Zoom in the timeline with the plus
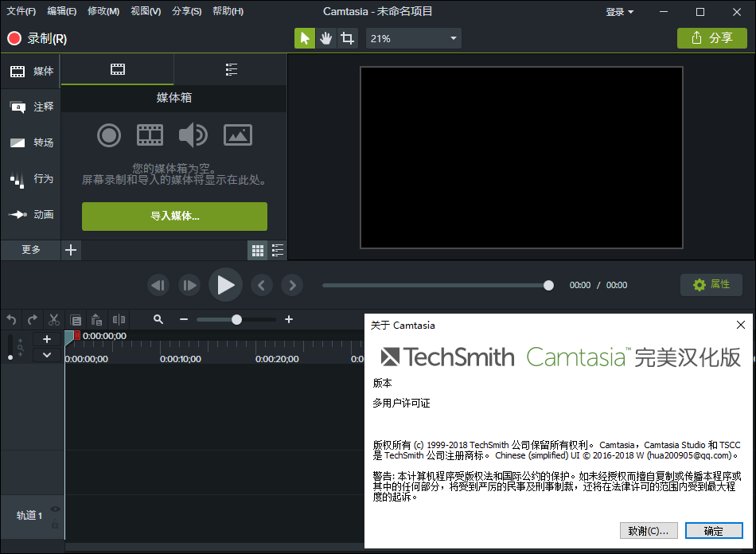Viewport: 756px width, 554px height. tap(289, 319)
